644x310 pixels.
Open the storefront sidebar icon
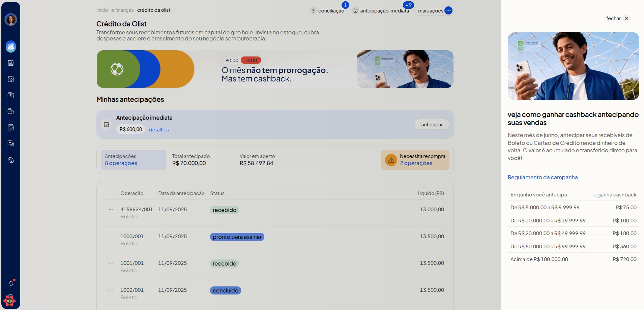11,79
